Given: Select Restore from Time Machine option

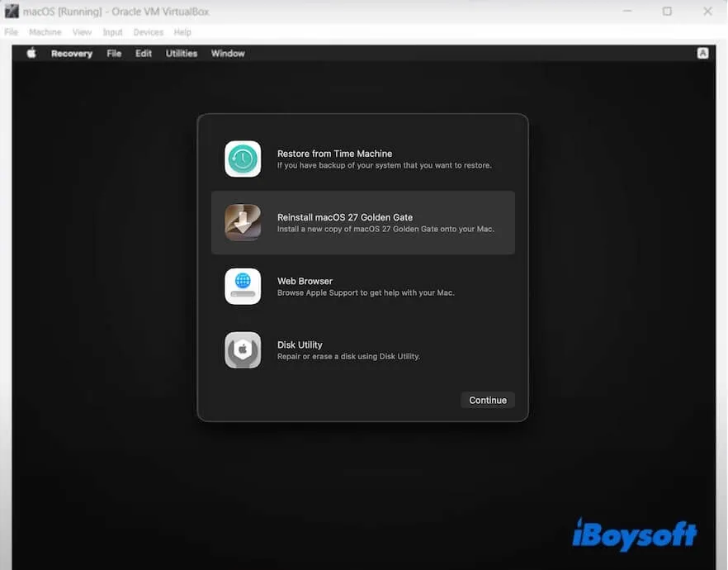Looking at the screenshot, I should (363, 159).
